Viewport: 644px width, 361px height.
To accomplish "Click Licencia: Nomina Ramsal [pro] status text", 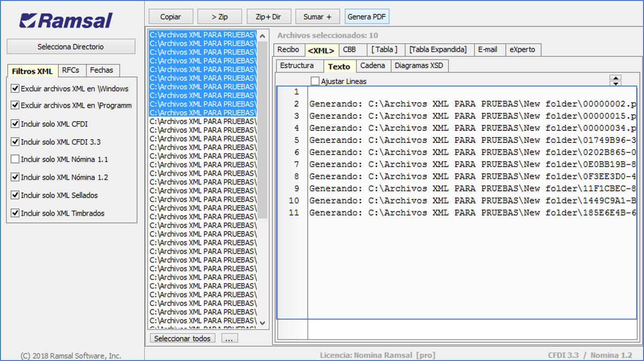I will [x=378, y=355].
